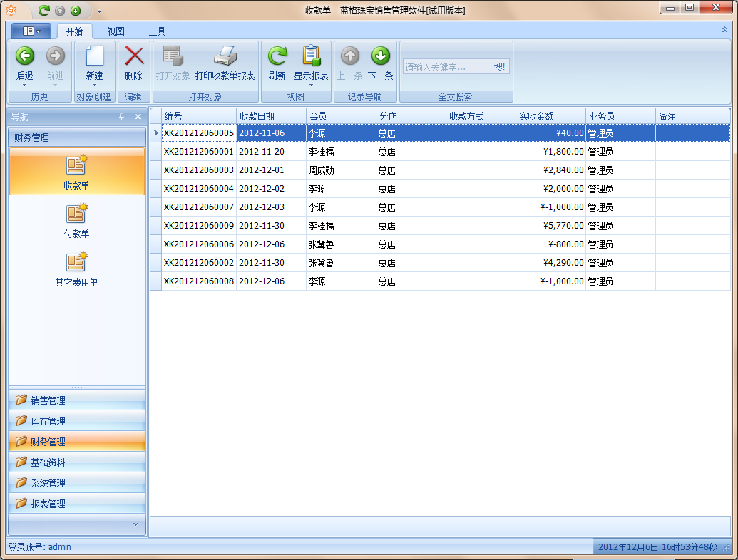Open the 收款单 navigation item
The image size is (738, 560).
click(77, 172)
